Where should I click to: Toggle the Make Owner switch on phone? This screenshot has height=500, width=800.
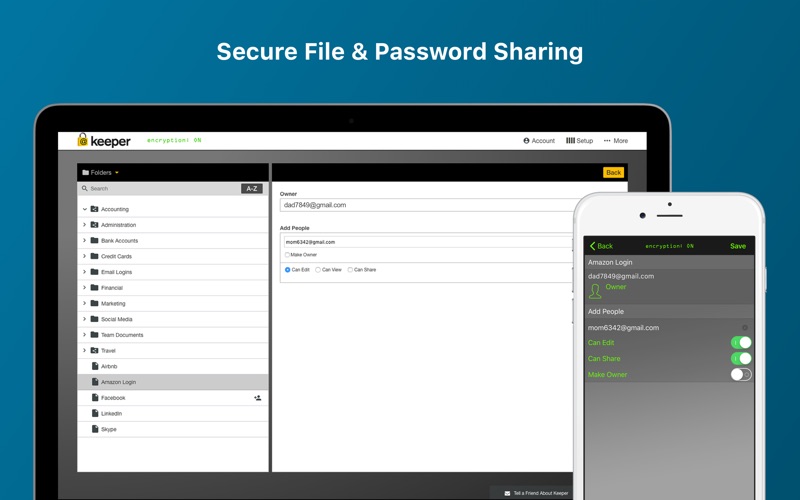tap(741, 374)
